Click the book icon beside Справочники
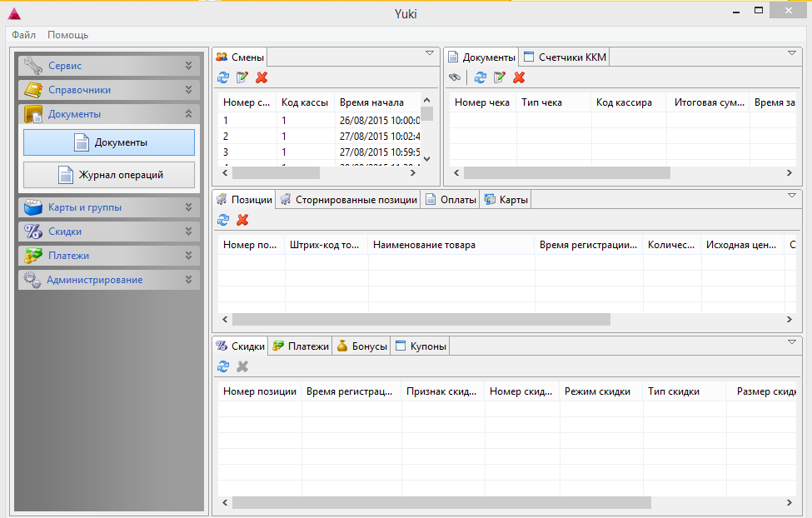This screenshot has width=812, height=518. click(x=33, y=90)
